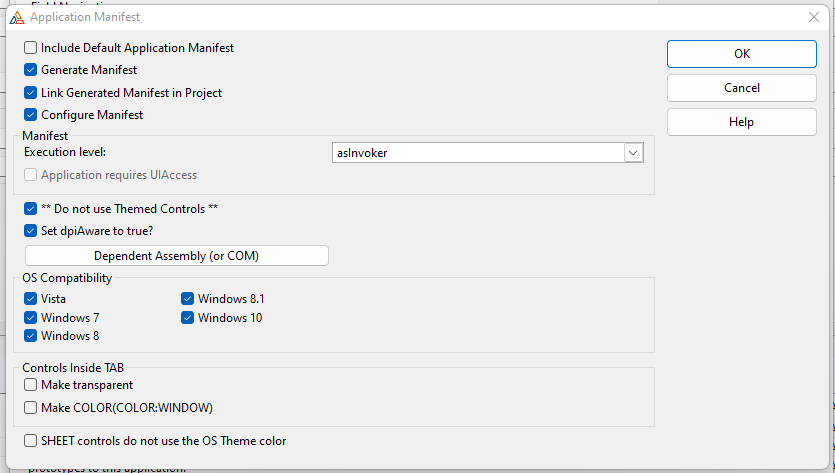Image resolution: width=835 pixels, height=473 pixels.
Task: Toggle Link Generated Manifest in Project
Action: coord(31,93)
